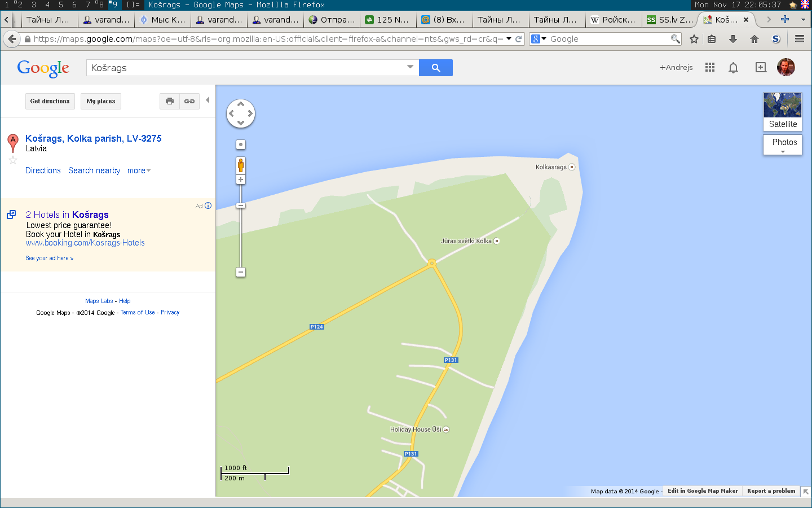Get a link to this map
Screen dimensions: 812x508
189,101
